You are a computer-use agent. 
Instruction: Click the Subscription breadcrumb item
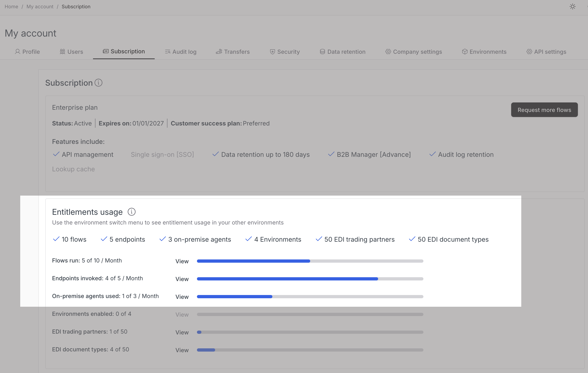(x=76, y=7)
